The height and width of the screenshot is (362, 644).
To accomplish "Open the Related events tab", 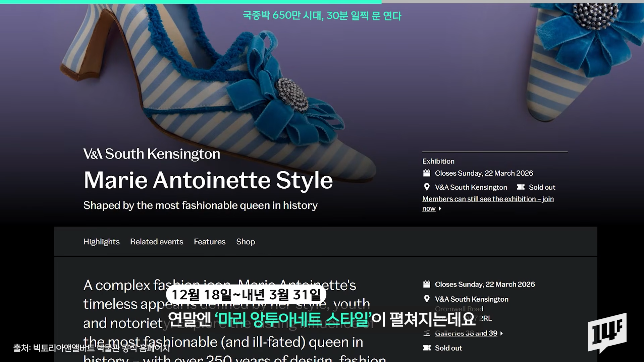I will (x=157, y=242).
